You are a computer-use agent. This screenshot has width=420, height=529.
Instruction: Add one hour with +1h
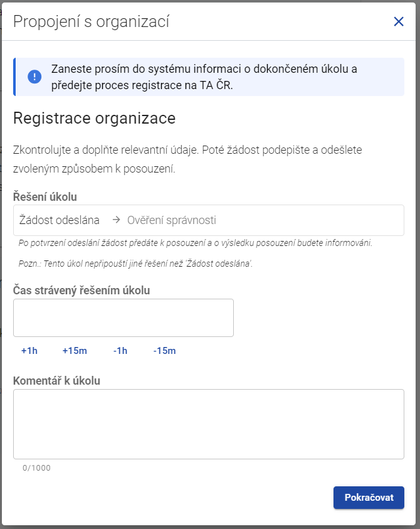(29, 351)
